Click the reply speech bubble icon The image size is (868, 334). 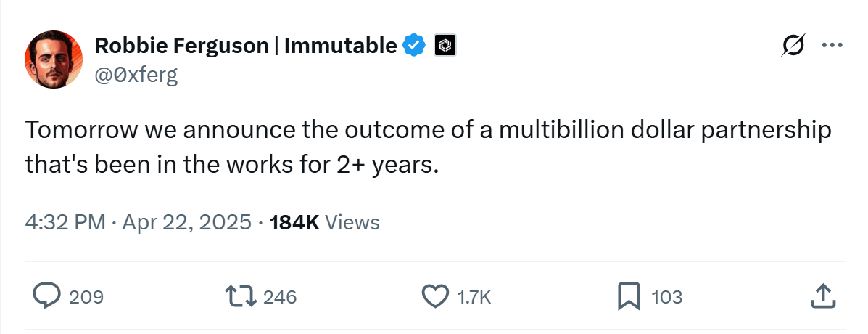[48, 296]
